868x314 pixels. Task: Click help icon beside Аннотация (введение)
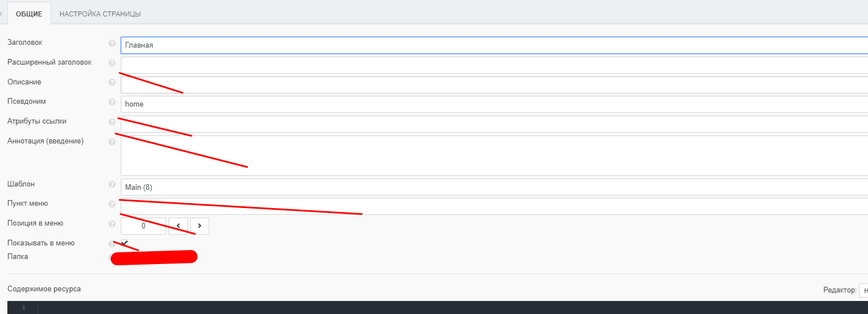112,142
